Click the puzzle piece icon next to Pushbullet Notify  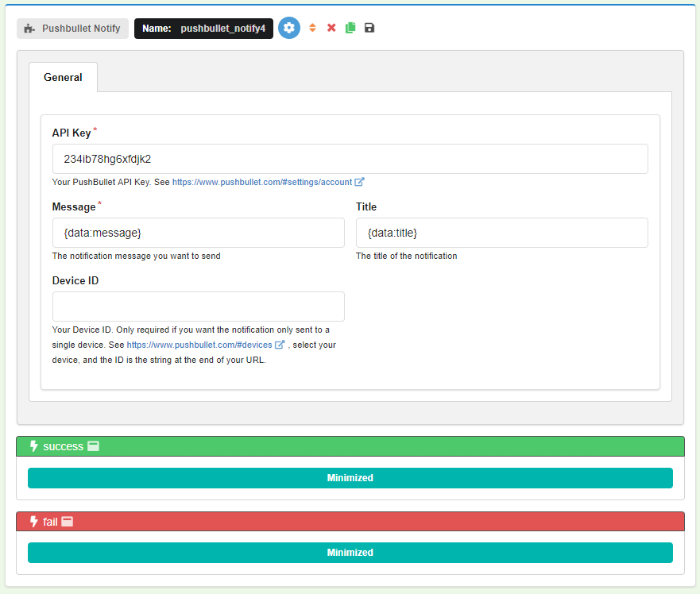(x=29, y=29)
